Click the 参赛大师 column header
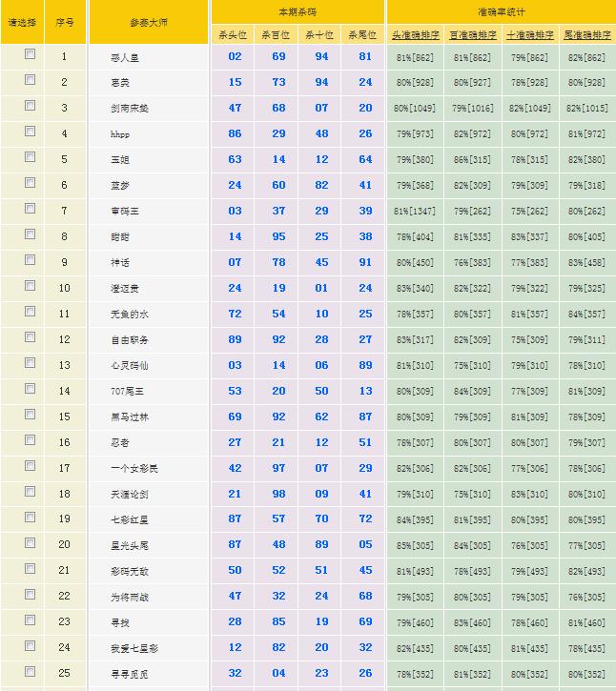This screenshot has width=616, height=691. [x=149, y=22]
